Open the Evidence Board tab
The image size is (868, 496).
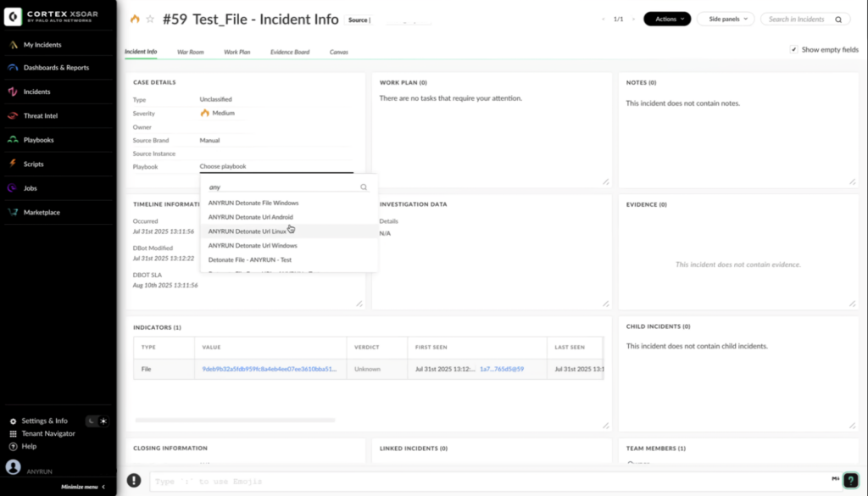(289, 52)
